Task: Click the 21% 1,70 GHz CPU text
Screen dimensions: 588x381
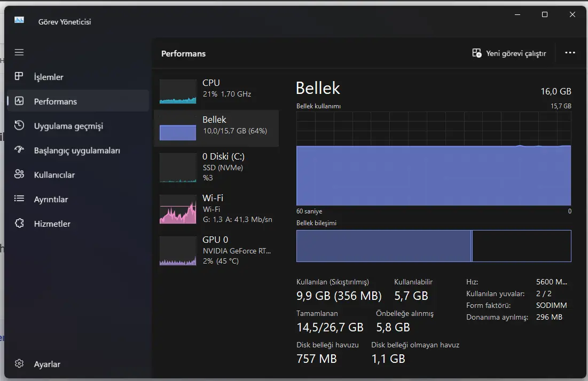Action: pos(227,94)
